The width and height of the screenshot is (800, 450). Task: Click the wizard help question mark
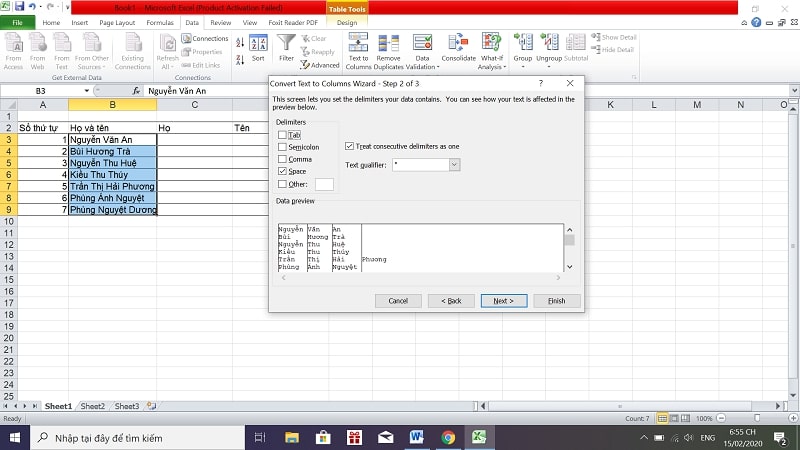coord(540,83)
